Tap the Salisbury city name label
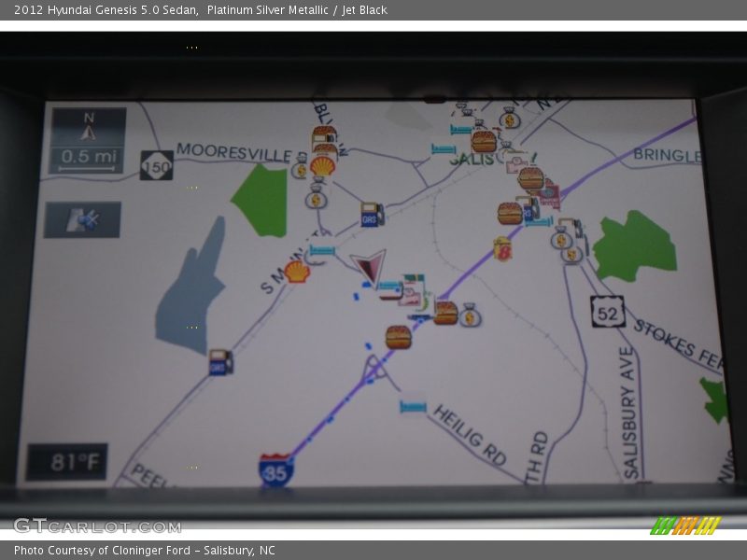747x560 pixels. click(x=493, y=159)
